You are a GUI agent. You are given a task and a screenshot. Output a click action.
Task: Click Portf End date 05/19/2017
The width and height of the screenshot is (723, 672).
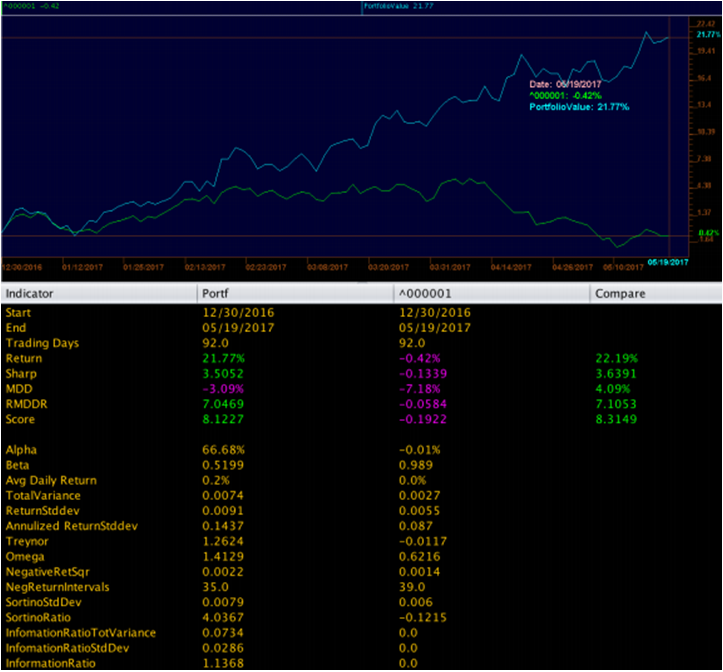pos(238,328)
